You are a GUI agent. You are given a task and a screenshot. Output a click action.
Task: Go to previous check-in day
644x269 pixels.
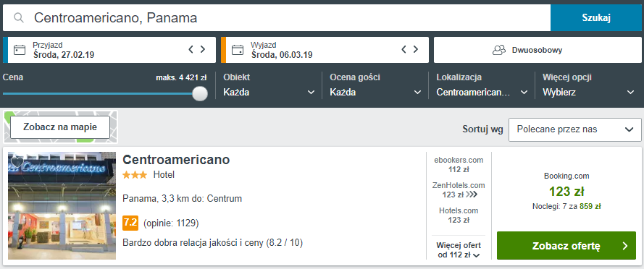191,50
